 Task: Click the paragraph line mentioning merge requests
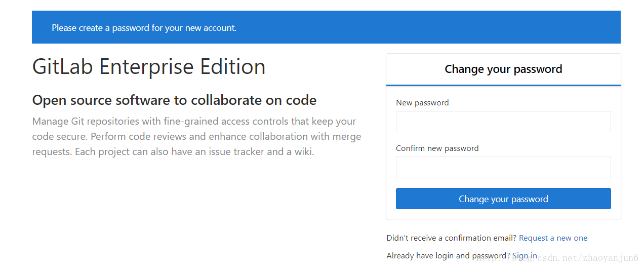pos(196,137)
